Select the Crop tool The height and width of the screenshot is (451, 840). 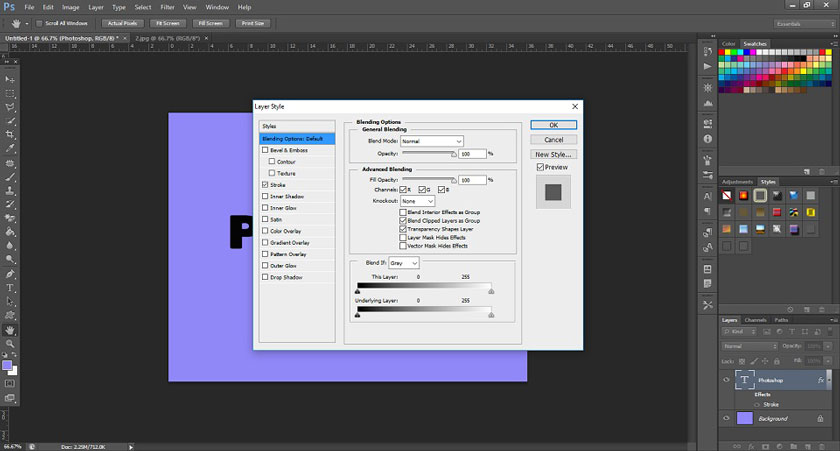[x=10, y=134]
